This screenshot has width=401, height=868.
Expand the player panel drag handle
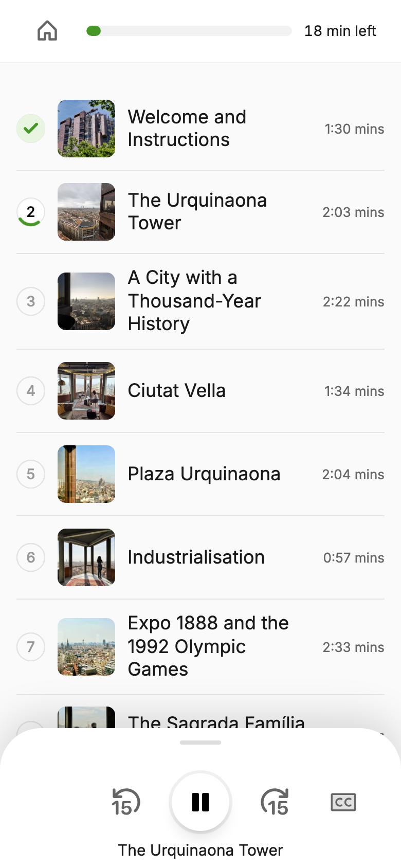200,743
